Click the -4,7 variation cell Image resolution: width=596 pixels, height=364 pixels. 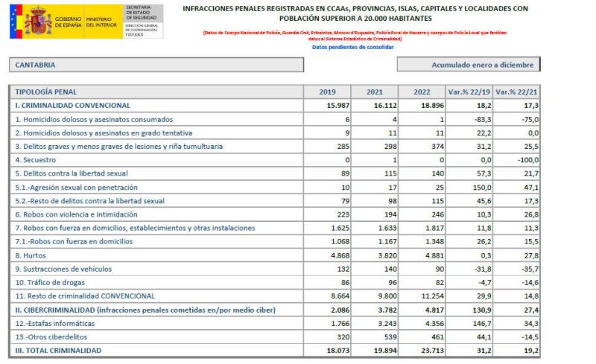coord(469,283)
